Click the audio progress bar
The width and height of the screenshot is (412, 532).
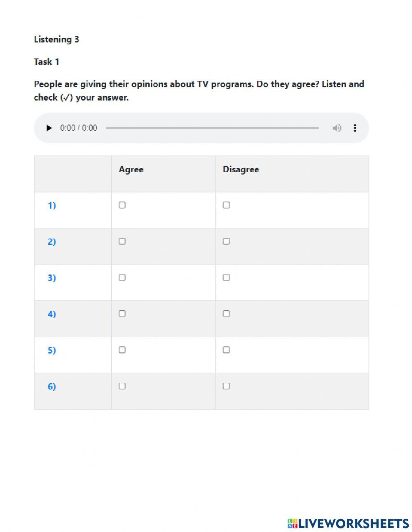coord(212,128)
